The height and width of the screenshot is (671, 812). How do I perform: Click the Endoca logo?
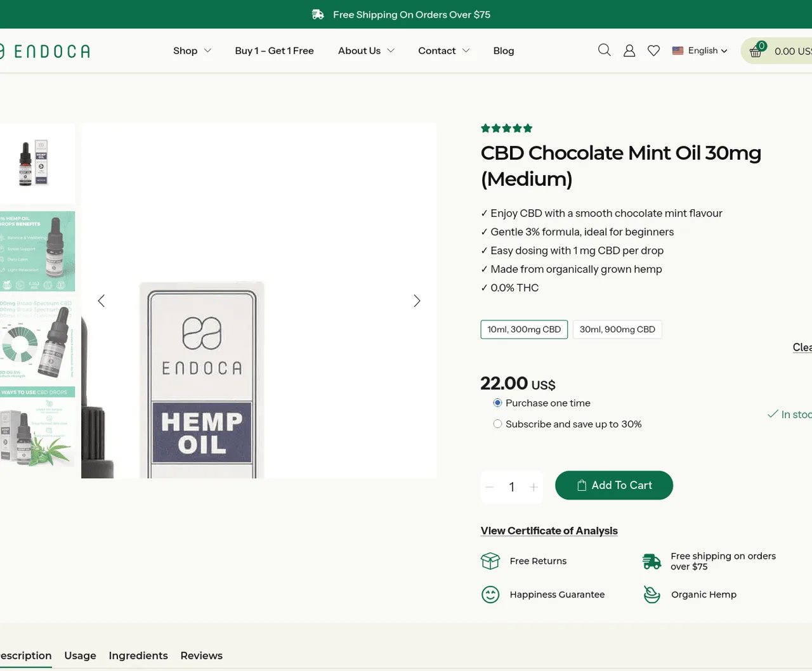[45, 51]
